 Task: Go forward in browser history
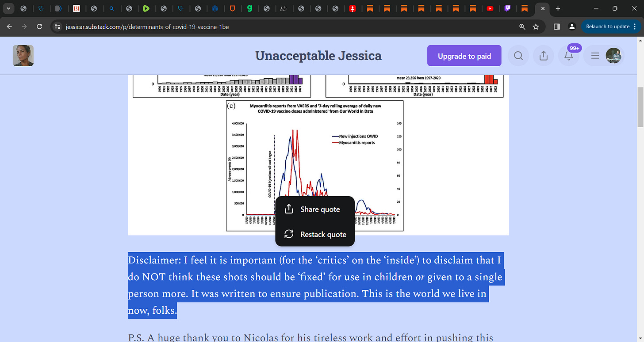click(x=25, y=27)
